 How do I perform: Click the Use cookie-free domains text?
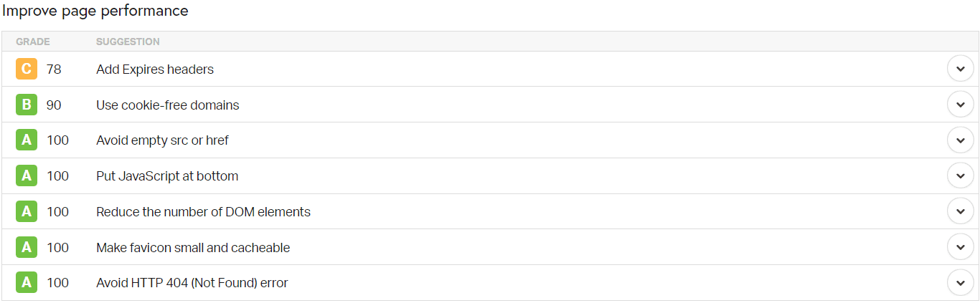[168, 105]
